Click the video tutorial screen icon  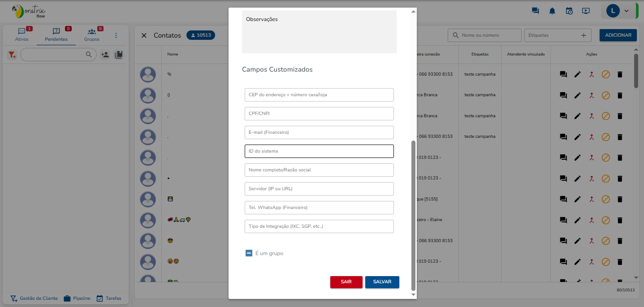(x=586, y=11)
